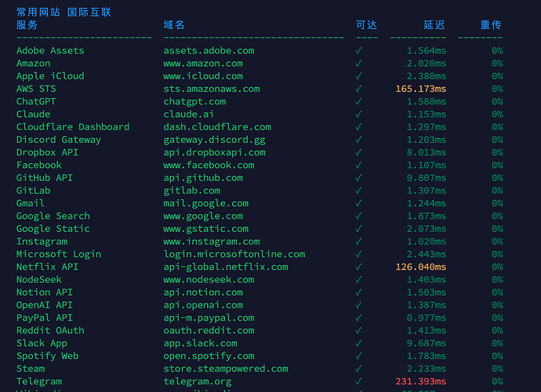Click the PayPal API service name
Screen dimensions: 541x392
click(x=45, y=318)
